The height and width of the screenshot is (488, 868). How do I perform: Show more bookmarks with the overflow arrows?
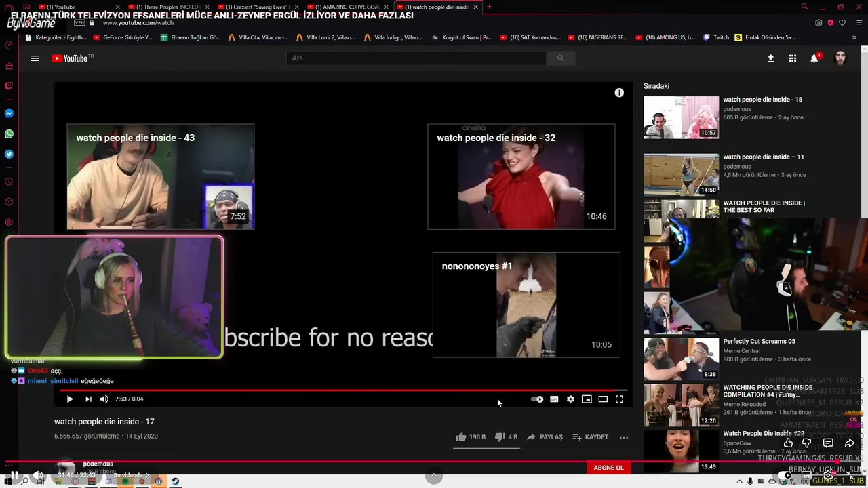[x=855, y=37]
